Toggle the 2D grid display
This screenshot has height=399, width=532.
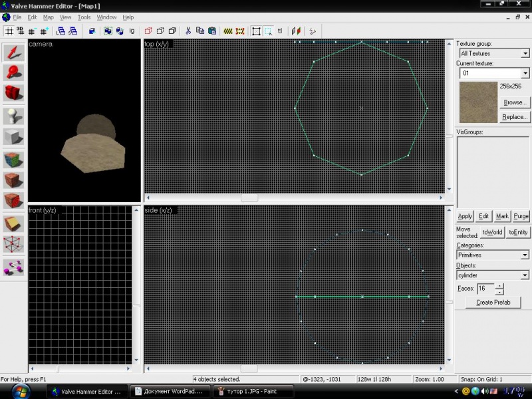pos(9,31)
